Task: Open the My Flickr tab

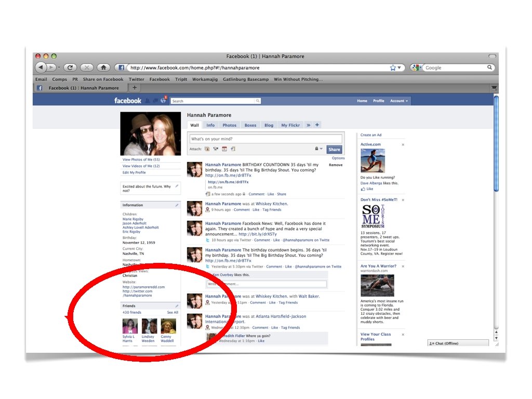Action: pos(290,125)
